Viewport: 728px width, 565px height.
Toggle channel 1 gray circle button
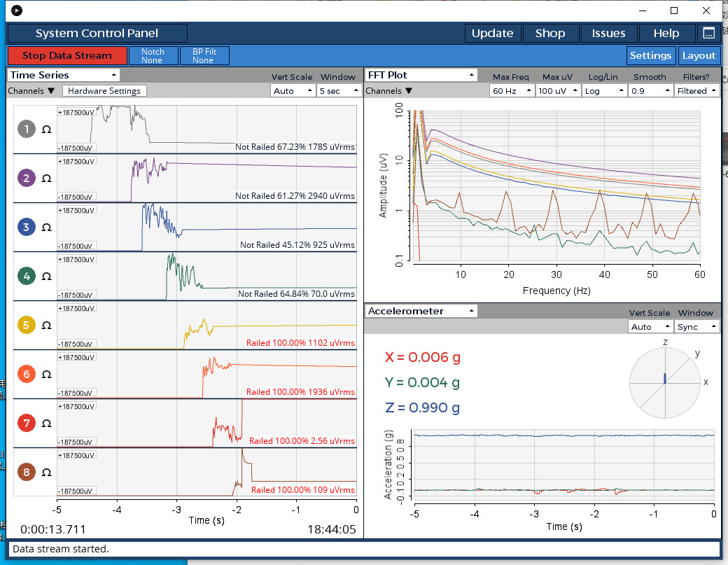27,130
